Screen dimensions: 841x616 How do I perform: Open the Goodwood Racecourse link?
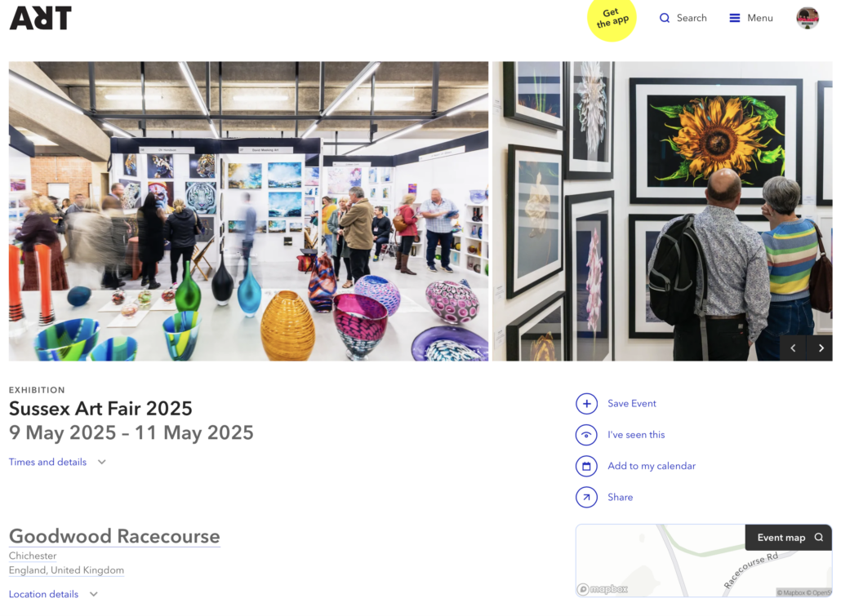point(114,536)
